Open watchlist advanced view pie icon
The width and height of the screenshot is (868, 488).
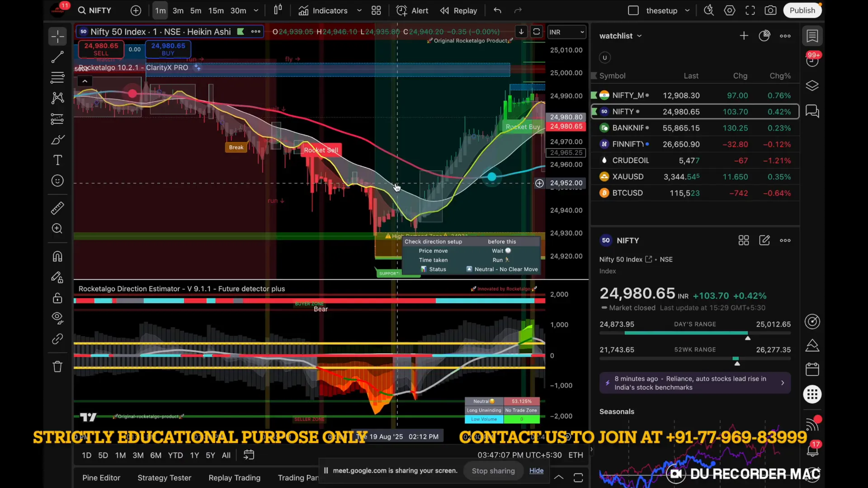(x=764, y=36)
